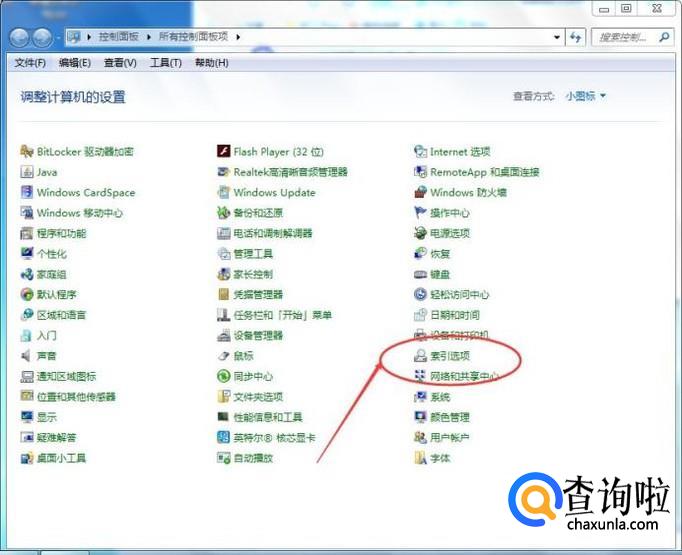Open the 英特尔® 核芯显卡 icon
Screen dimensions: 682x555
tap(224, 438)
